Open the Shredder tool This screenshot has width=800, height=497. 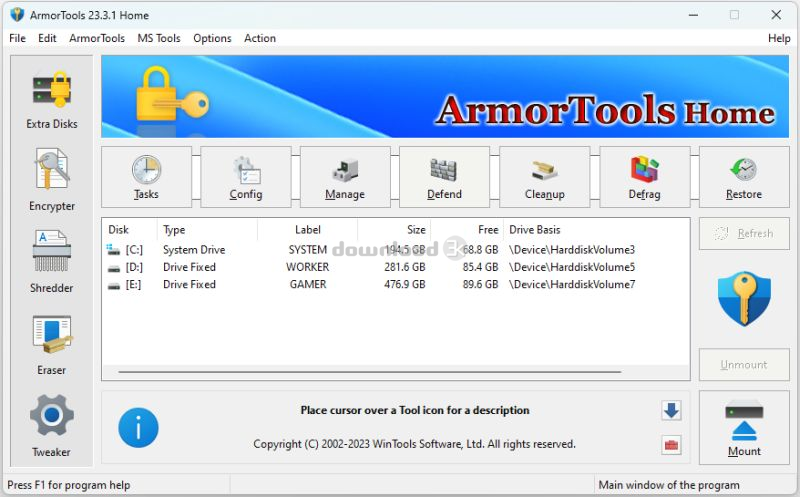pos(52,261)
